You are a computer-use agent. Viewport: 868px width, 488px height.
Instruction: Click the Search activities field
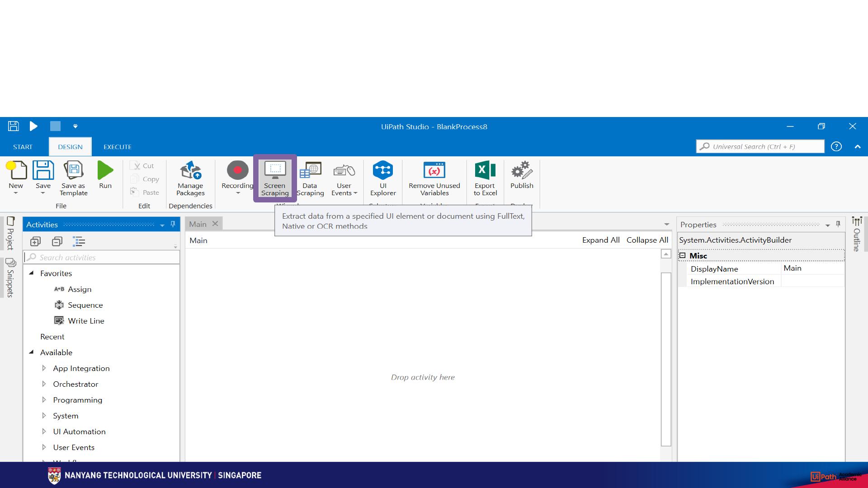point(102,257)
